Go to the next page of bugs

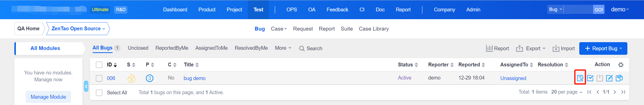coord(615,92)
